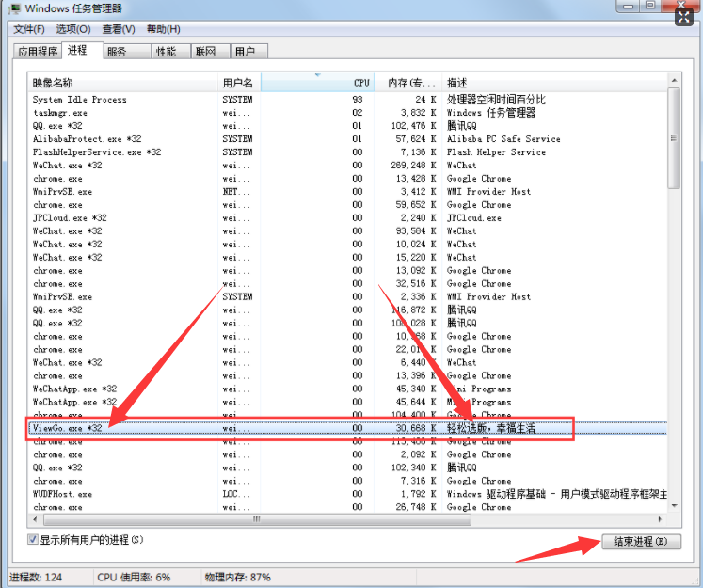Sort by 映像名称 column header
The width and height of the screenshot is (703, 588).
pyautogui.click(x=122, y=83)
